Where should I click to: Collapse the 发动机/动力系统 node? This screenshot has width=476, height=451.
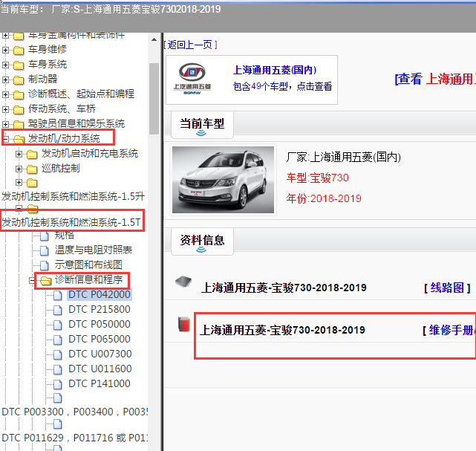[x=5, y=139]
